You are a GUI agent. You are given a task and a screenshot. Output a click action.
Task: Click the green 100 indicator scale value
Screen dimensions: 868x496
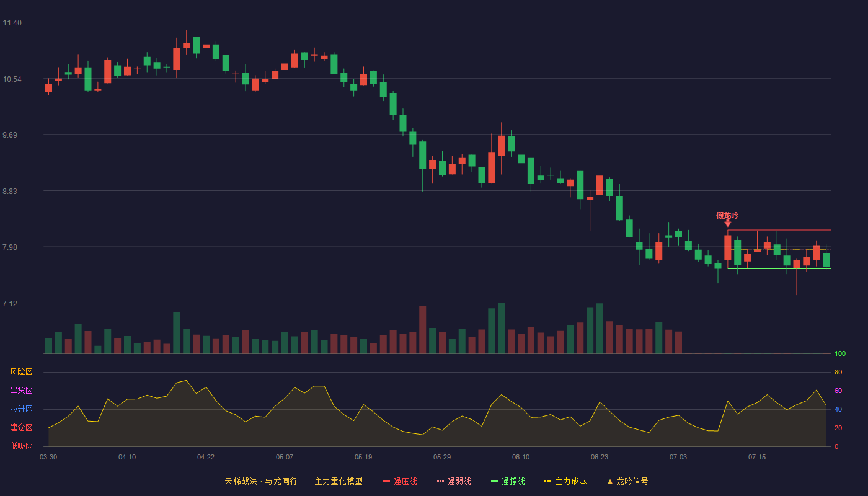[840, 354]
